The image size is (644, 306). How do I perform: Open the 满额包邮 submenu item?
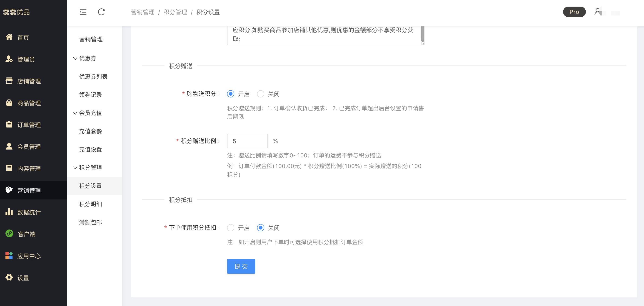click(90, 222)
